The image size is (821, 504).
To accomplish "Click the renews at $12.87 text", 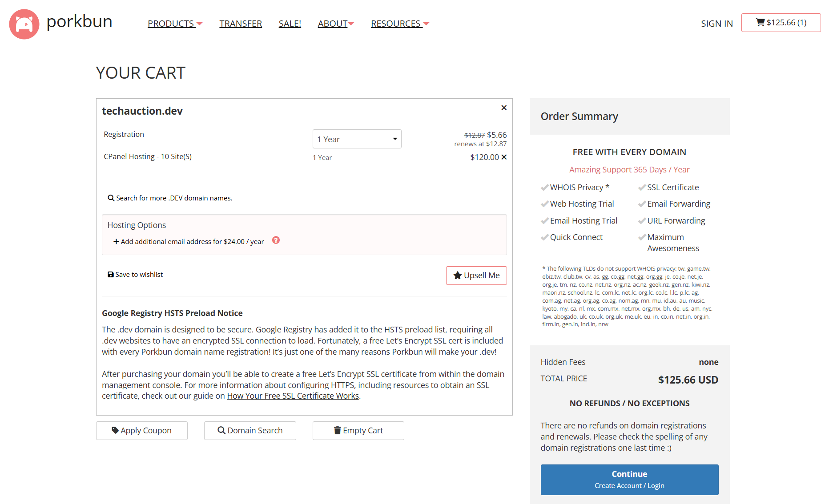I will (480, 144).
